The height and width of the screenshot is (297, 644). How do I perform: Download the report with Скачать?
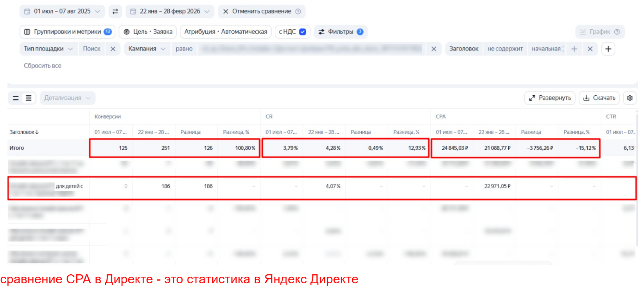click(599, 98)
